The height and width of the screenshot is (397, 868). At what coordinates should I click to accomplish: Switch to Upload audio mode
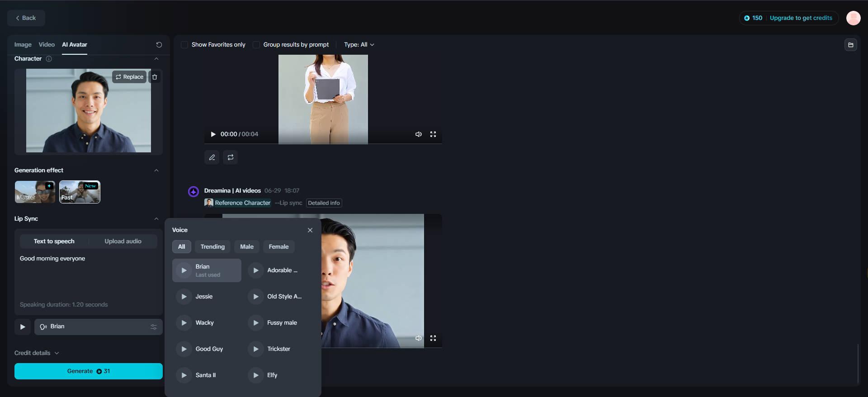[123, 241]
